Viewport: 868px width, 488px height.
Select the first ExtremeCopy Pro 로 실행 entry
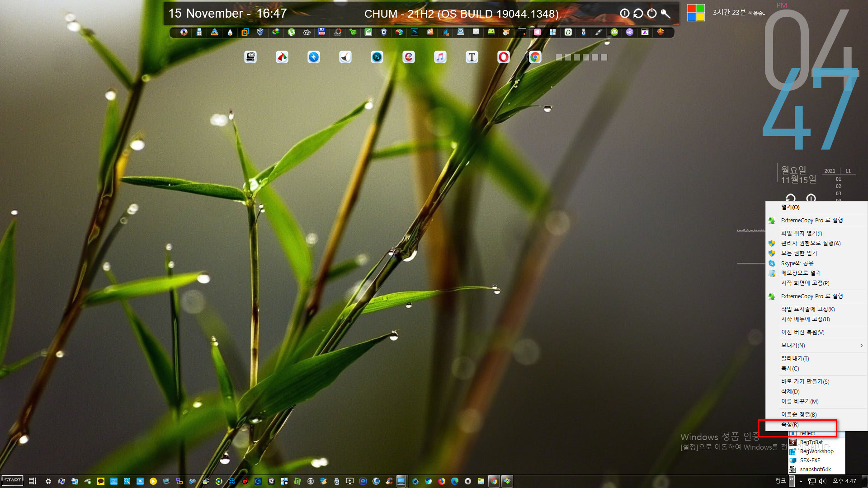click(x=816, y=221)
